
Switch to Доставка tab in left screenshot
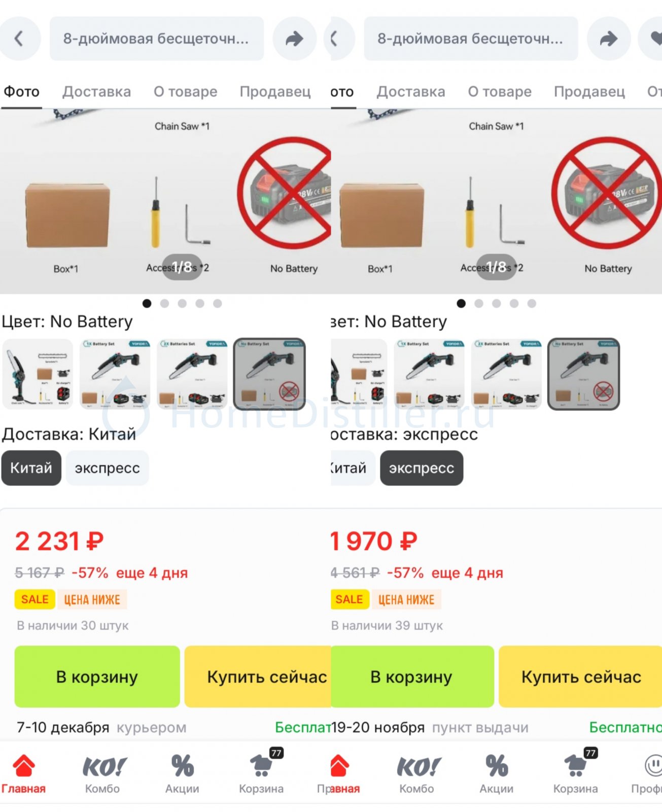point(97,92)
